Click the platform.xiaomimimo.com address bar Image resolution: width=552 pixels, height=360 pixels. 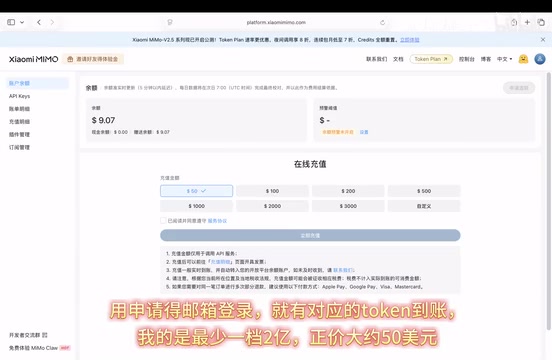(276, 23)
